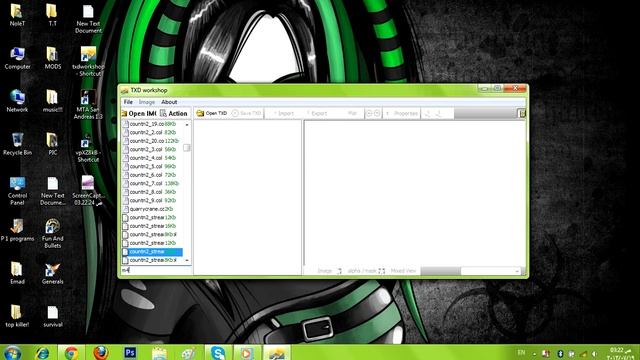640x360 pixels.
Task: Click the EN language indicator in tray
Action: pyautogui.click(x=521, y=353)
